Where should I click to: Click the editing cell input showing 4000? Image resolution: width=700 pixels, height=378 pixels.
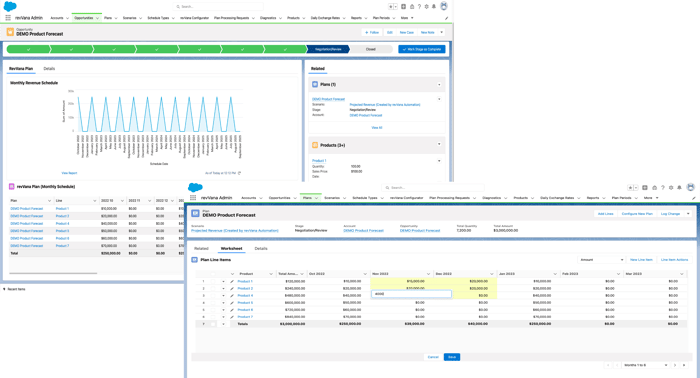click(411, 294)
